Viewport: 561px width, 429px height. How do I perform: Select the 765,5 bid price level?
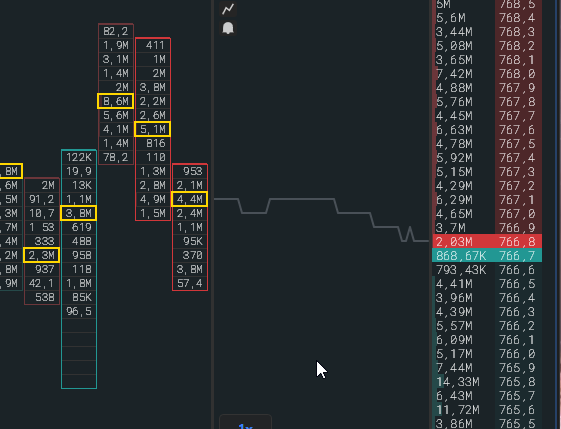[x=517, y=424]
